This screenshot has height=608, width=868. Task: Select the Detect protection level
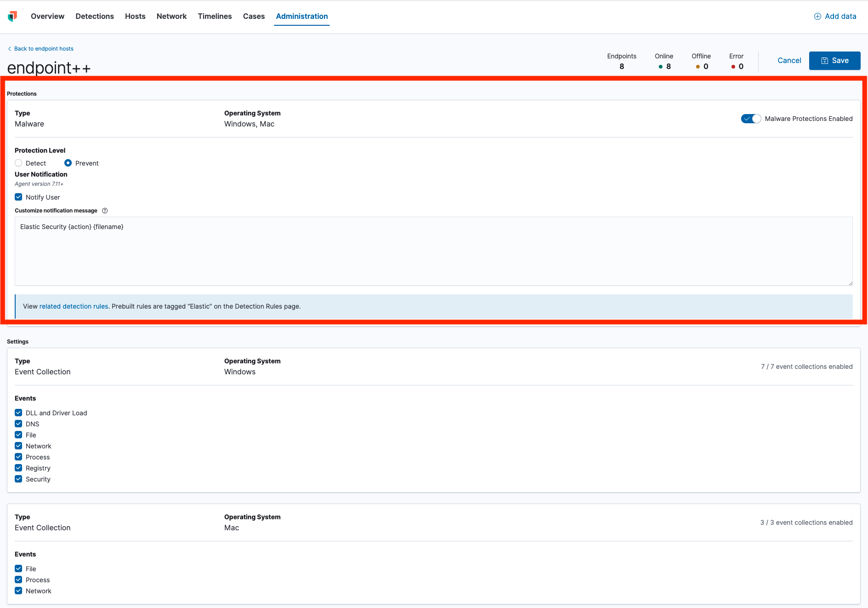tap(18, 163)
